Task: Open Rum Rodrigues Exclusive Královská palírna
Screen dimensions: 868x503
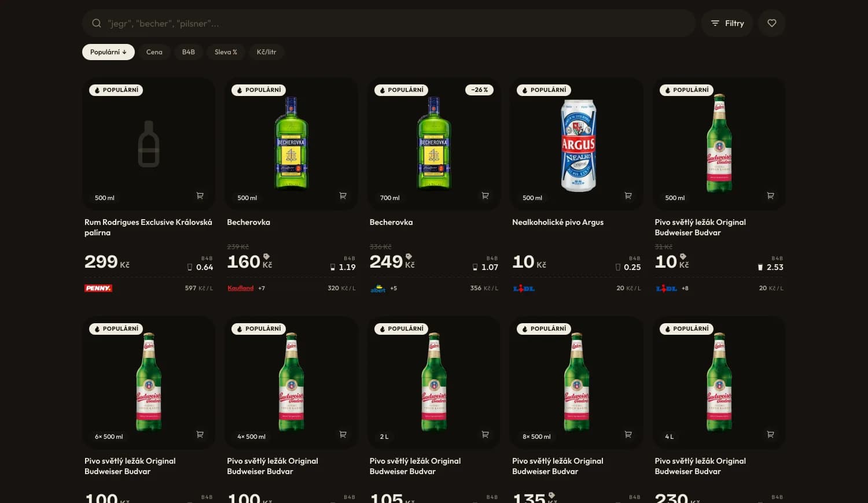Action: [148, 227]
